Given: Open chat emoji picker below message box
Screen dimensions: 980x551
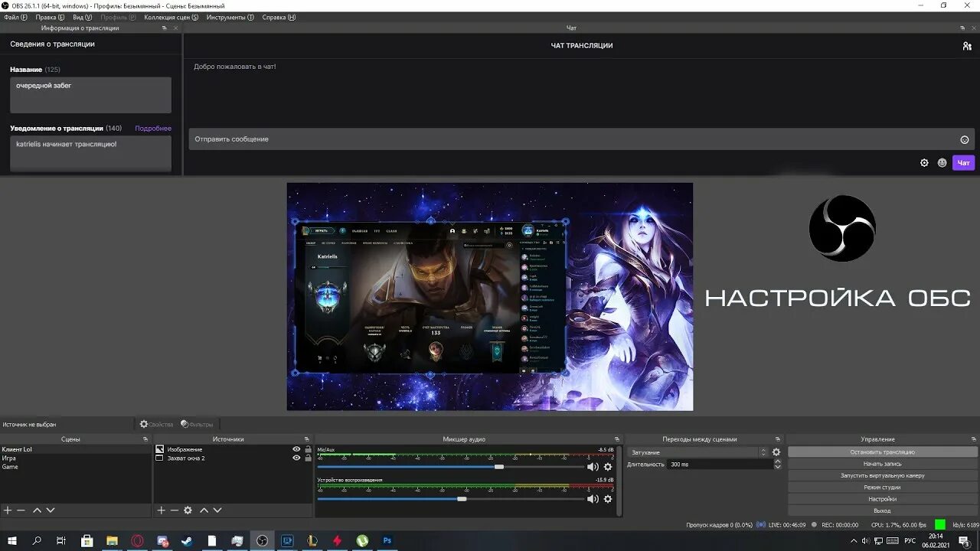Looking at the screenshot, I should 942,163.
